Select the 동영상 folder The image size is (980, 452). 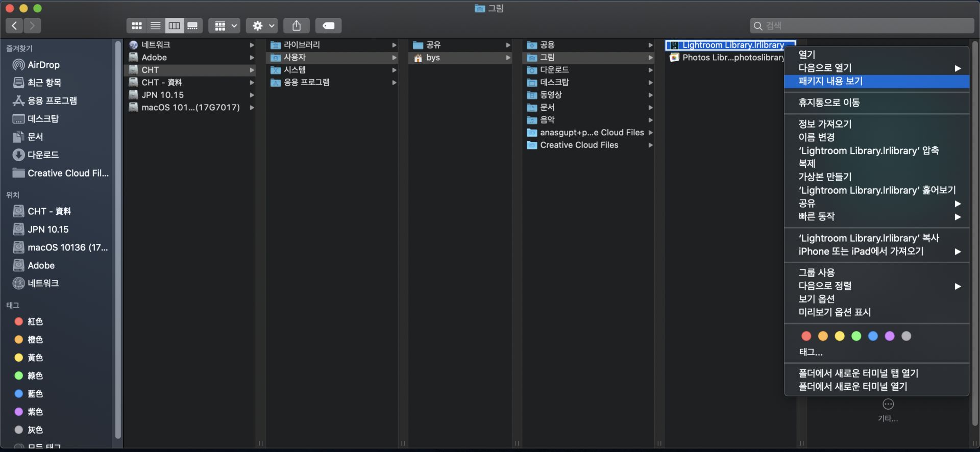click(x=589, y=95)
